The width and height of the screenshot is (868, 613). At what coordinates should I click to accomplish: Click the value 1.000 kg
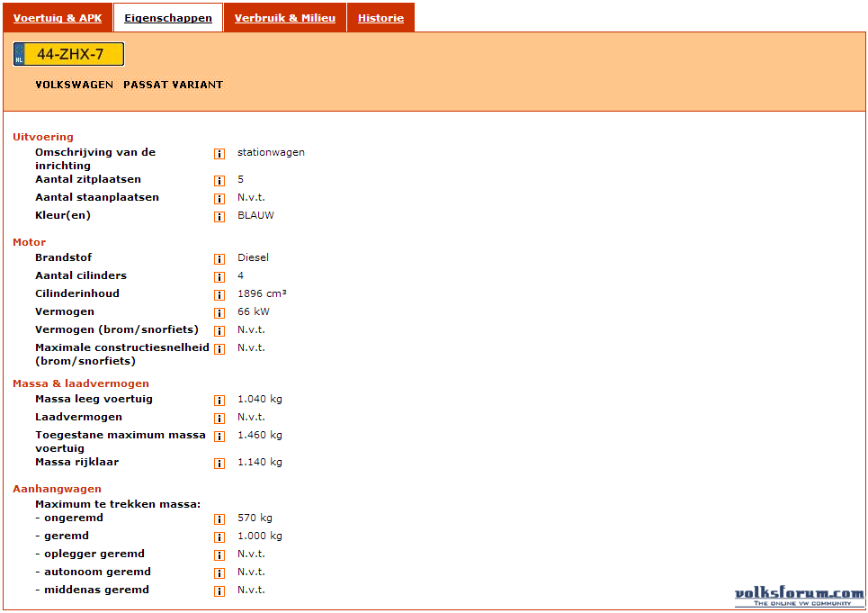(x=260, y=536)
